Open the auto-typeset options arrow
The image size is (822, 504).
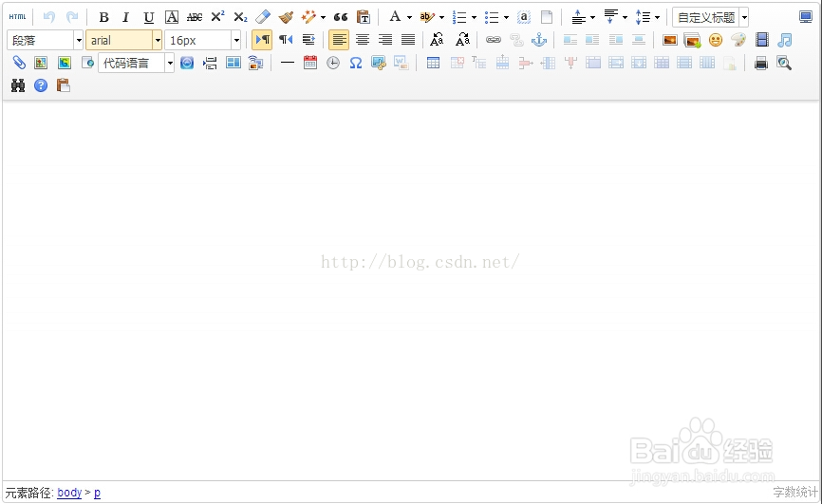(323, 17)
